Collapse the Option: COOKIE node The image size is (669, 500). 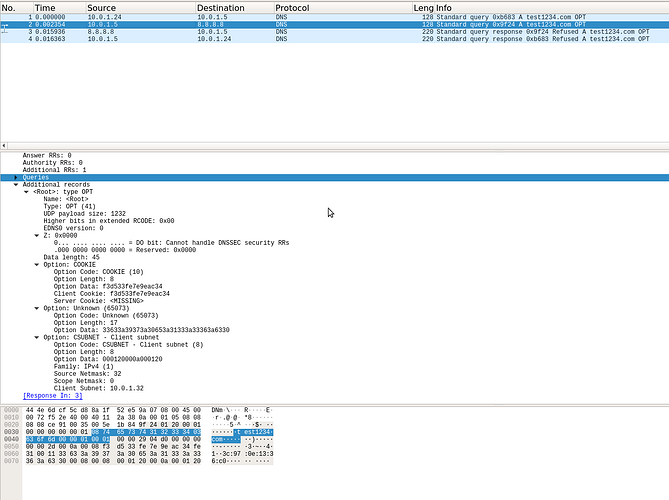[x=37, y=264]
